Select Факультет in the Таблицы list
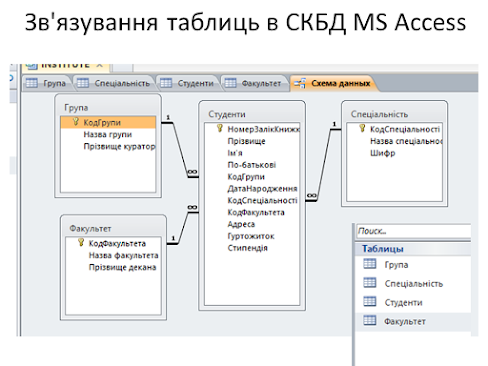488x366 pixels. click(413, 321)
